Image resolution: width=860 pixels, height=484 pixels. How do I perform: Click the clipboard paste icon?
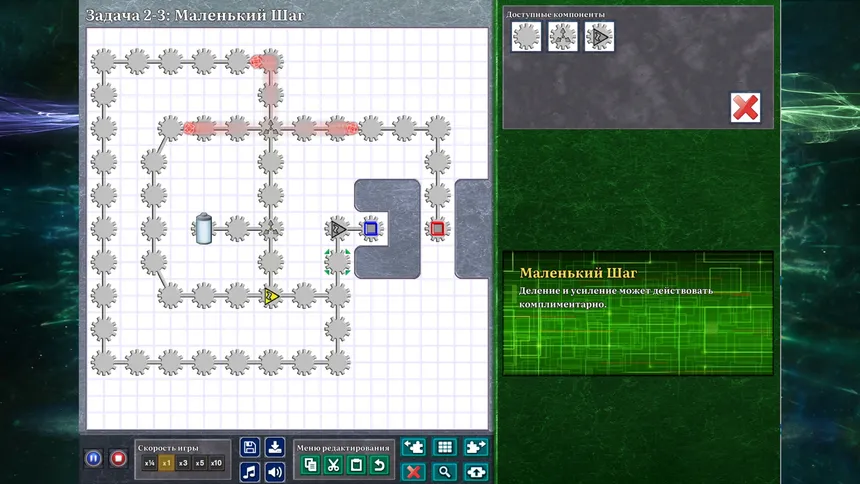(x=356, y=465)
